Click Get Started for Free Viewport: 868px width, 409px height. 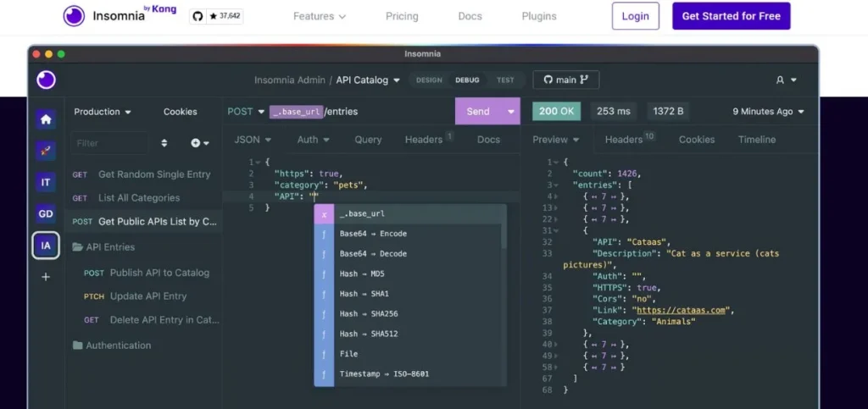click(732, 16)
